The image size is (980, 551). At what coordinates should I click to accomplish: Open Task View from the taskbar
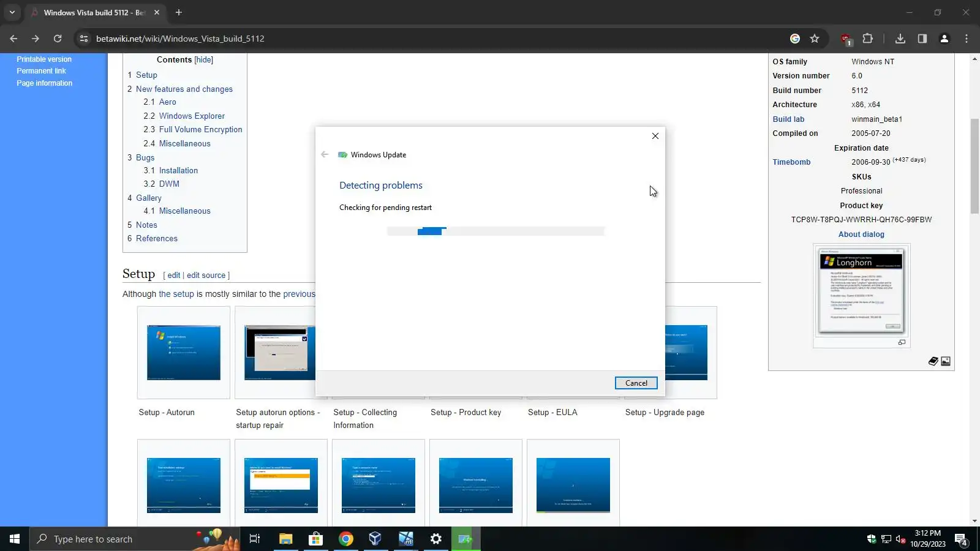click(255, 539)
